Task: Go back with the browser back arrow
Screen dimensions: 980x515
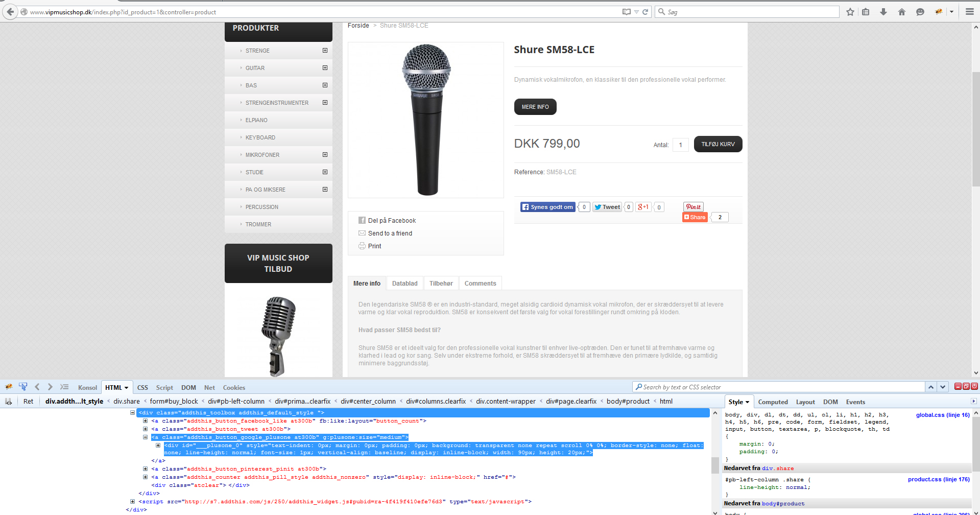Action: point(10,12)
